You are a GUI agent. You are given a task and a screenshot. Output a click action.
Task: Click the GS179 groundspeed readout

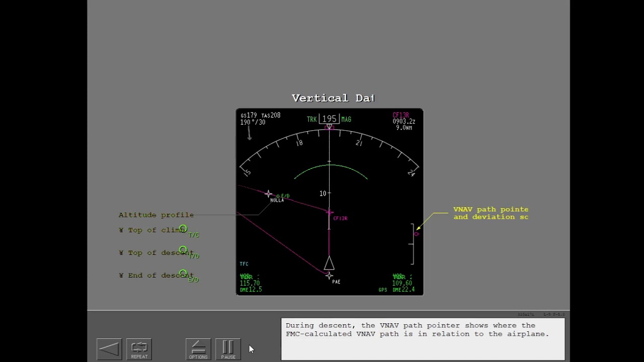[x=249, y=116]
